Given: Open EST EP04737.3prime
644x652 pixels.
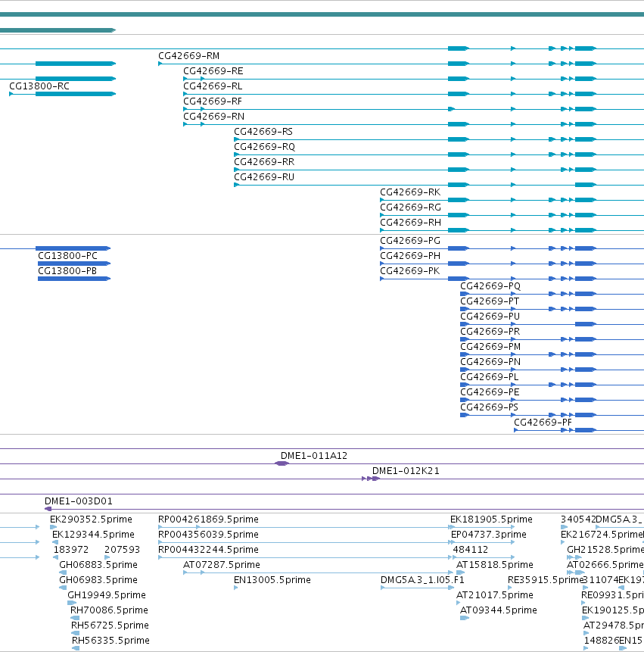Looking at the screenshot, I should tap(489, 535).
